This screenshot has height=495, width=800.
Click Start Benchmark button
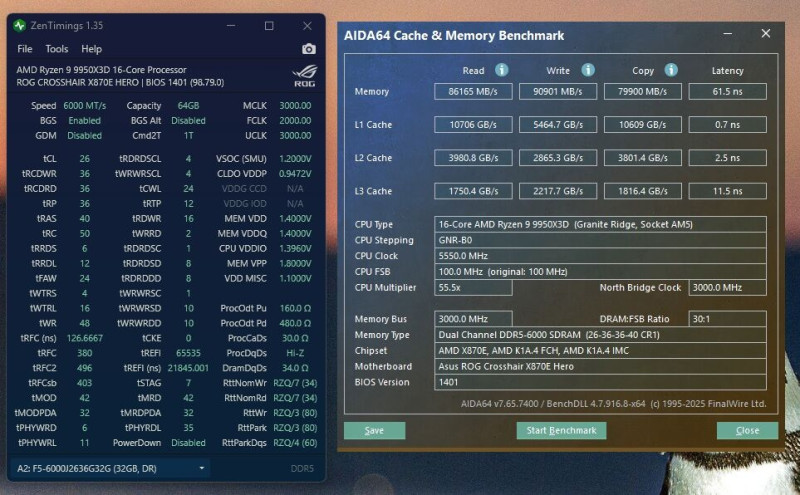coord(561,430)
